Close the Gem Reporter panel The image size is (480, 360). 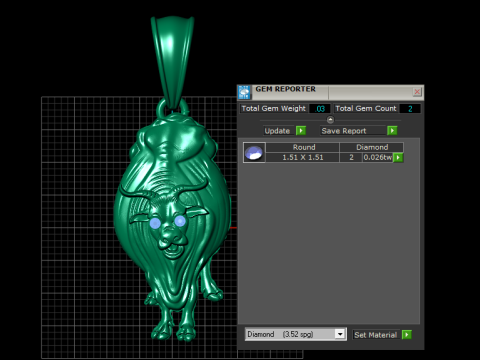pos(417,92)
